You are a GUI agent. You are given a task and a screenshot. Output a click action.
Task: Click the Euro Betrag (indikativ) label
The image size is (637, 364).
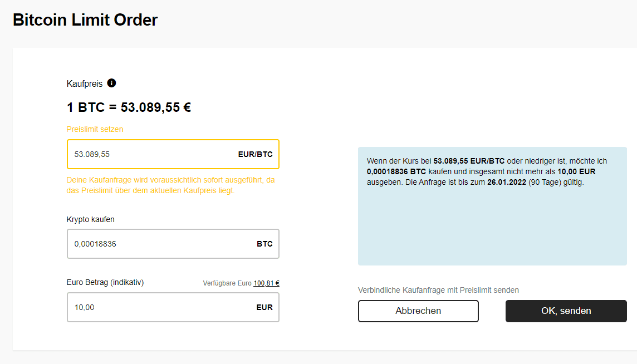[105, 282]
